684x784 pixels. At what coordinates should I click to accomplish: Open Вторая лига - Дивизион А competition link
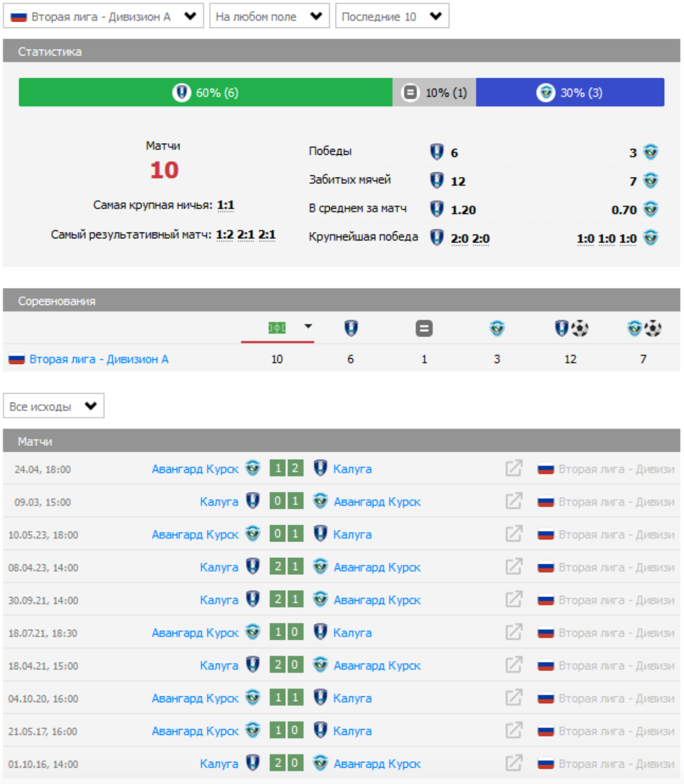click(x=99, y=359)
